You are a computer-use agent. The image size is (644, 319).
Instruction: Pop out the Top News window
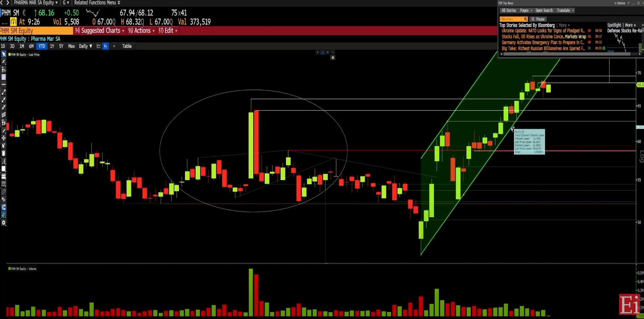coord(628,3)
